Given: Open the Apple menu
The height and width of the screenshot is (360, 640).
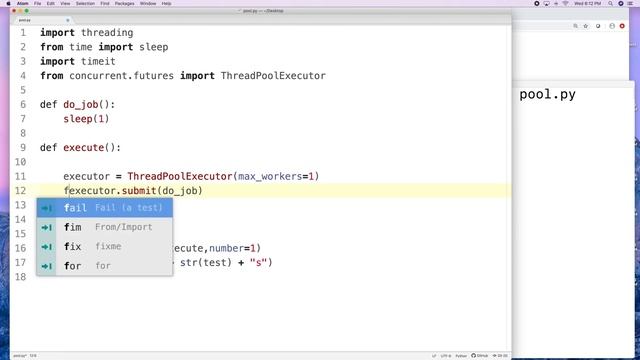Looking at the screenshot, I should pos(8,3).
